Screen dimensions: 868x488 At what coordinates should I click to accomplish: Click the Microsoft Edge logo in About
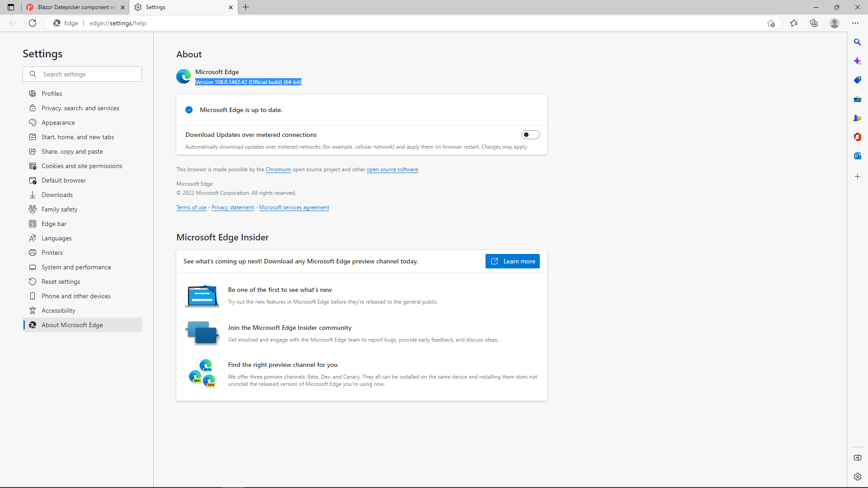click(184, 76)
